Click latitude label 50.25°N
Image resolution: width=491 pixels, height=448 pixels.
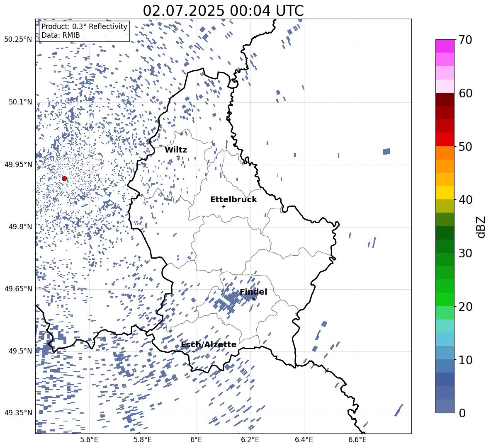pyautogui.click(x=18, y=40)
